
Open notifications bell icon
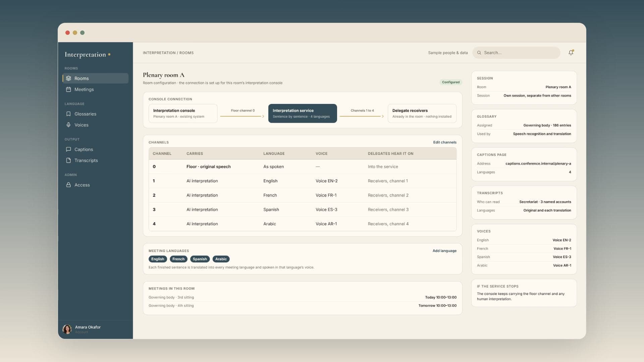[x=571, y=53]
